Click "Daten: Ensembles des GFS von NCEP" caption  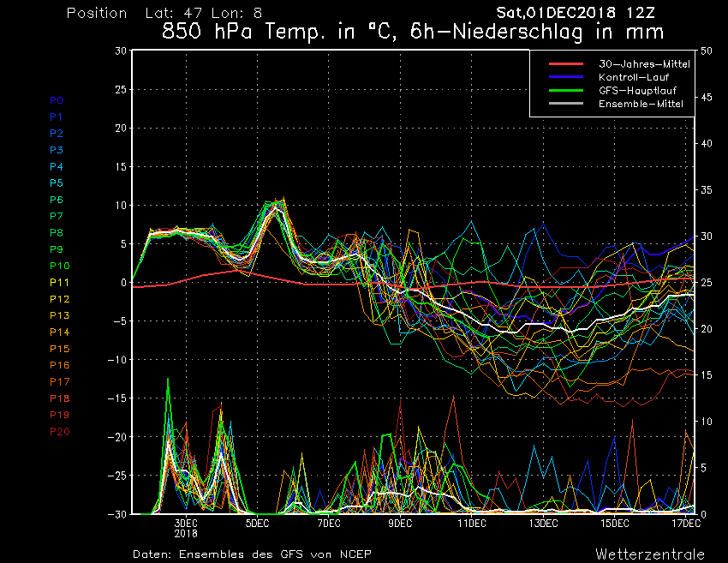click(252, 554)
